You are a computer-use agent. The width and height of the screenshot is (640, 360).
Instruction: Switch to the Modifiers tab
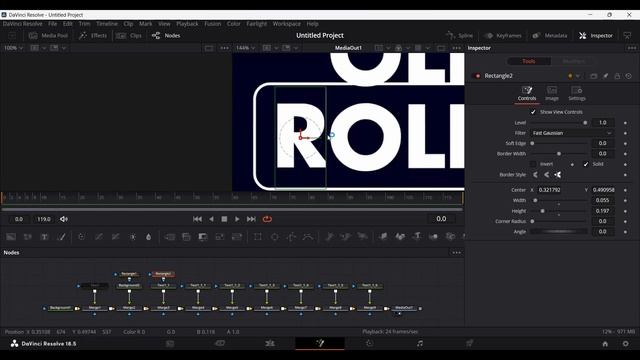click(573, 61)
